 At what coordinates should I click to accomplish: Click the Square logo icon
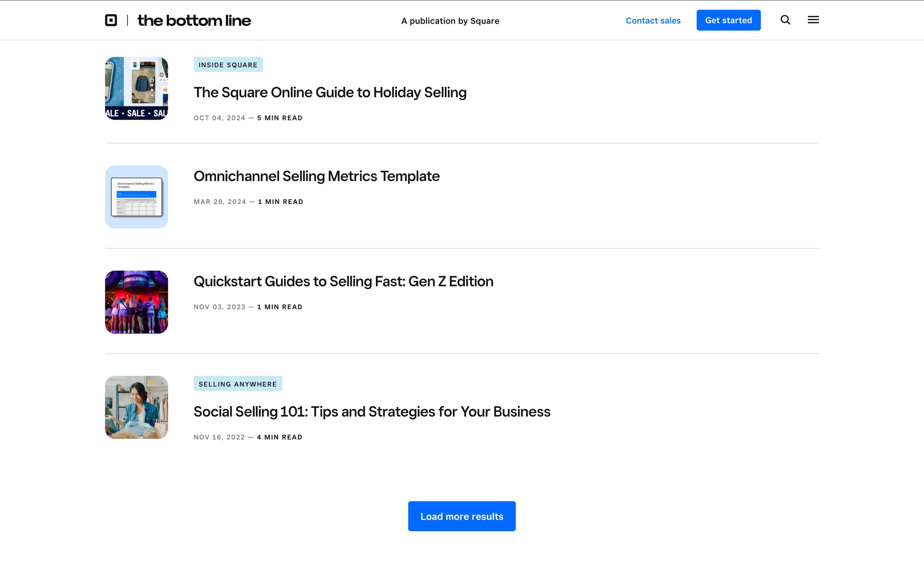point(111,20)
